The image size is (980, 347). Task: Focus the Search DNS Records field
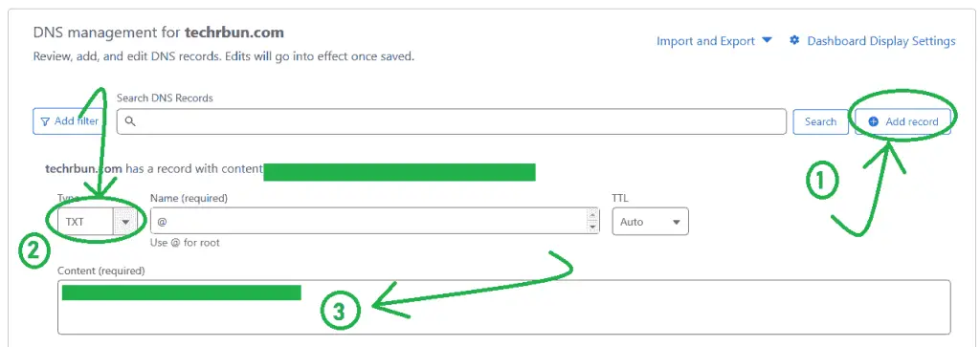(452, 121)
